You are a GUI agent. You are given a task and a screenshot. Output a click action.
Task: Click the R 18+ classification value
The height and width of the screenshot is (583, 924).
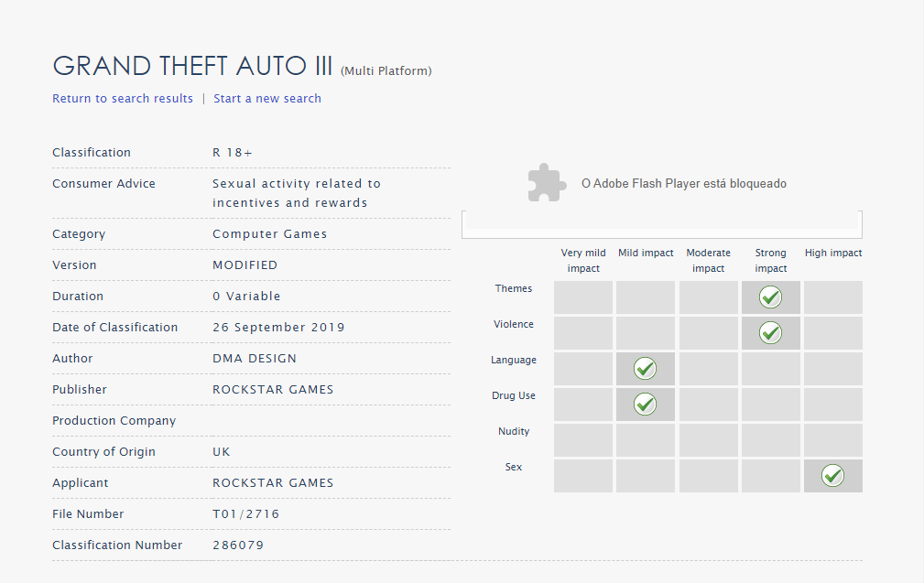pos(233,153)
